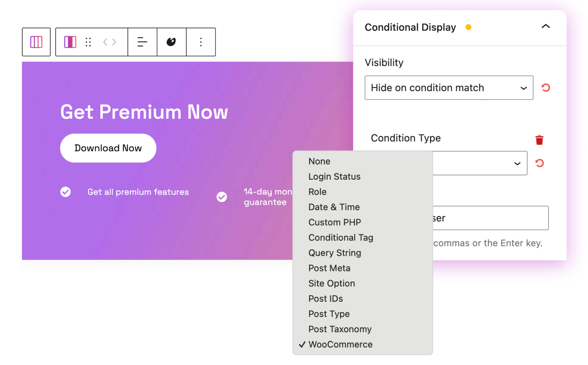Click the columns block icon in toolbar
This screenshot has width=588, height=365.
click(x=36, y=42)
